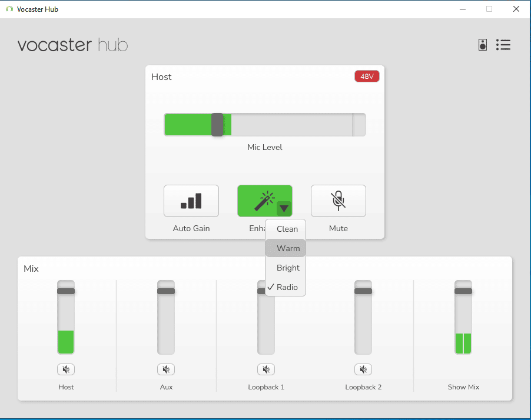Close the Vocaster Hub window
Viewport: 531px width, 420px height.
pos(516,9)
